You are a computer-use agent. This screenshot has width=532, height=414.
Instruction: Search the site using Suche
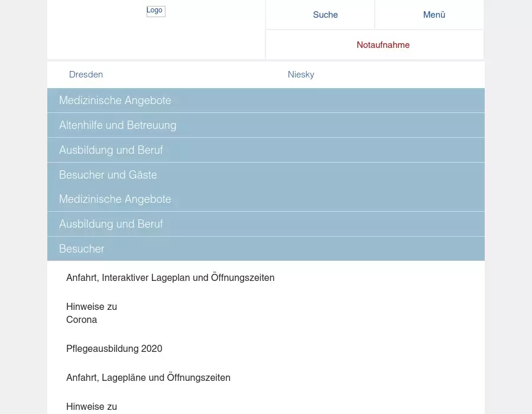click(325, 15)
